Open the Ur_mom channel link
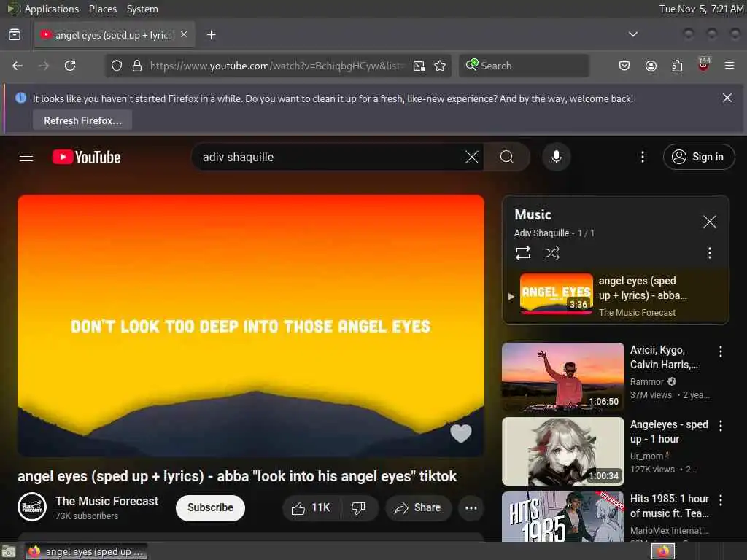The width and height of the screenshot is (747, 560). click(x=646, y=456)
